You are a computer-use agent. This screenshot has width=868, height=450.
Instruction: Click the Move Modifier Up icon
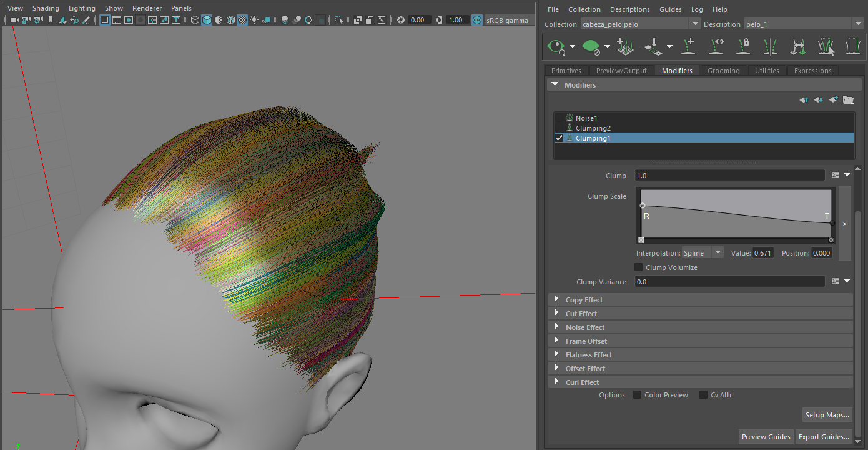click(x=804, y=99)
